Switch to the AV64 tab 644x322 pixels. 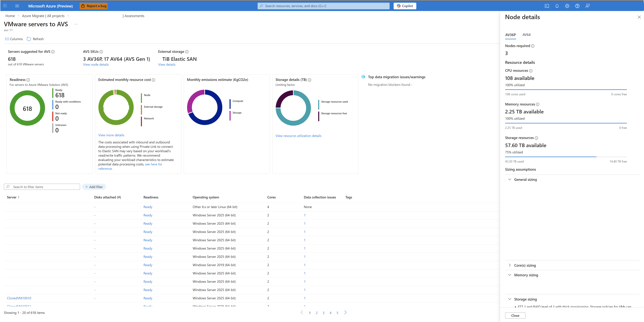[x=526, y=35]
